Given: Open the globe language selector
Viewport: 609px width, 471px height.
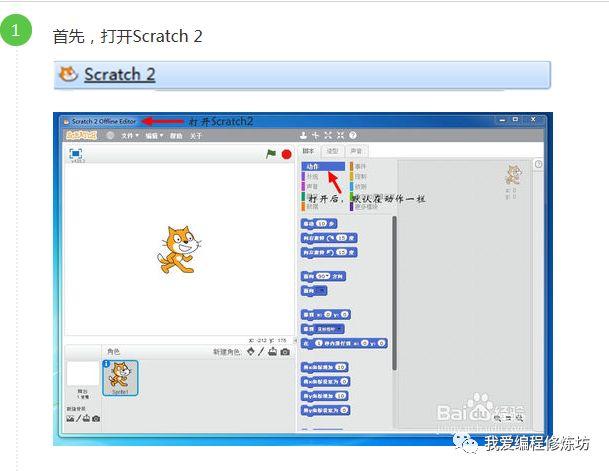Looking at the screenshot, I should [x=110, y=136].
